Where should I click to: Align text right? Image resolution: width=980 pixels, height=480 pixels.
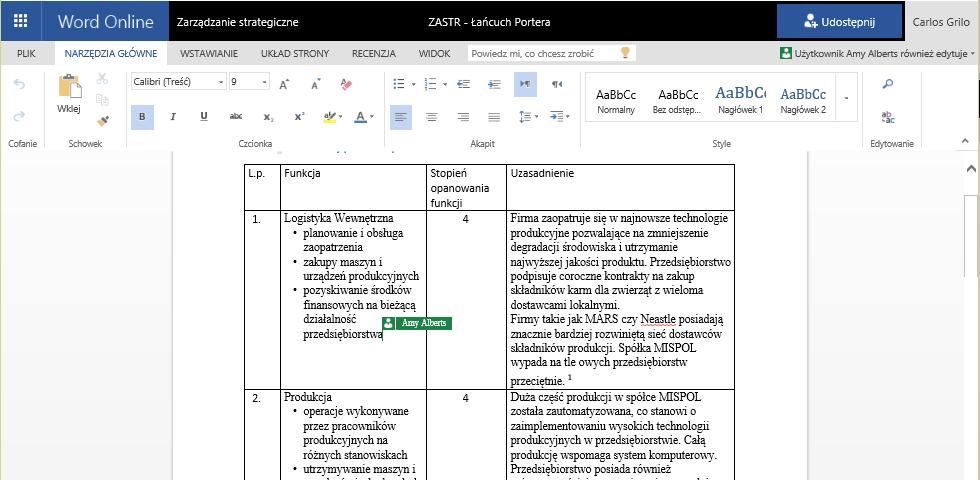463,117
